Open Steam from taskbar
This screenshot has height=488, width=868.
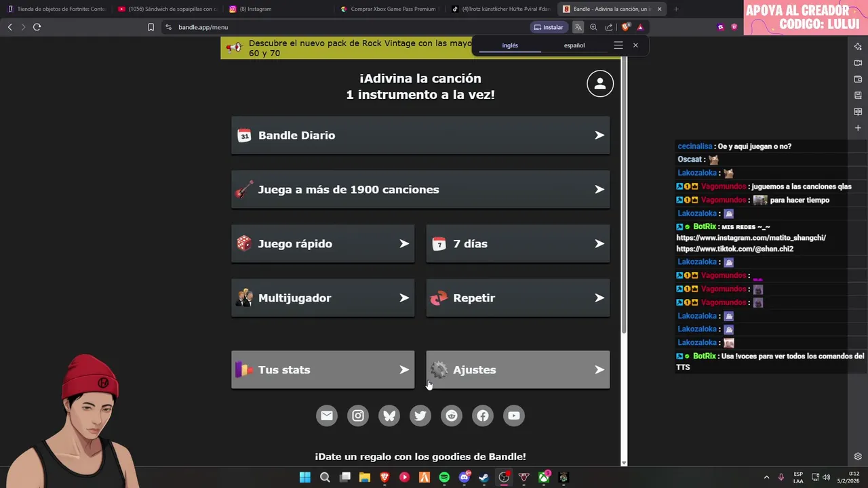[x=484, y=477]
